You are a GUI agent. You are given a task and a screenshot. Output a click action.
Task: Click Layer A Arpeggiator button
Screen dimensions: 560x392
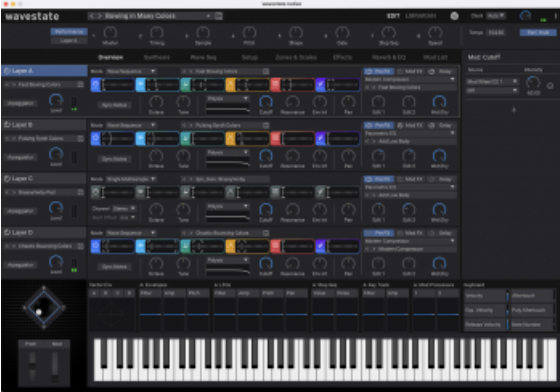pyautogui.click(x=21, y=104)
